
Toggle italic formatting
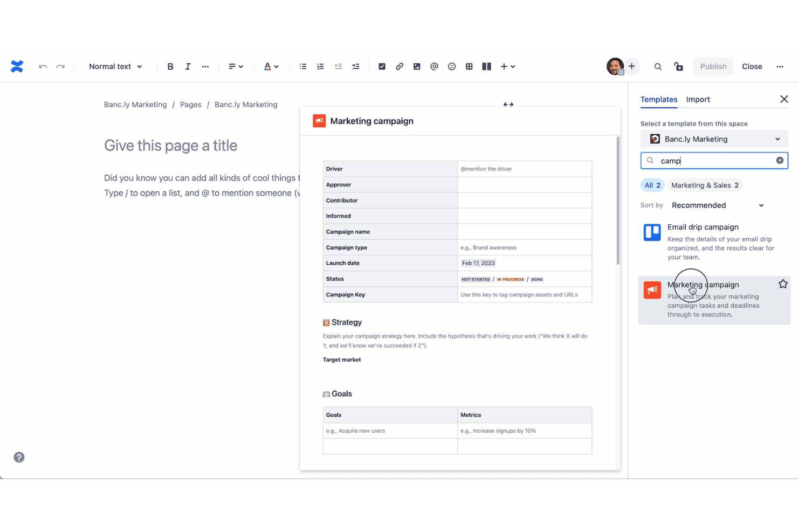click(188, 66)
